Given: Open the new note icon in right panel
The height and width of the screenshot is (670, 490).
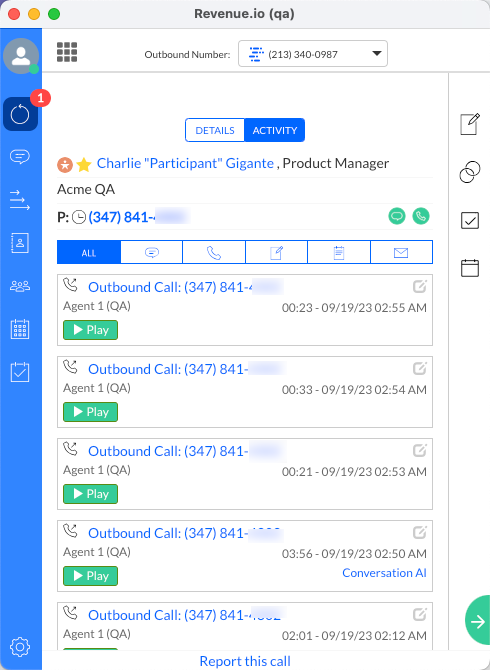Looking at the screenshot, I should 469,124.
